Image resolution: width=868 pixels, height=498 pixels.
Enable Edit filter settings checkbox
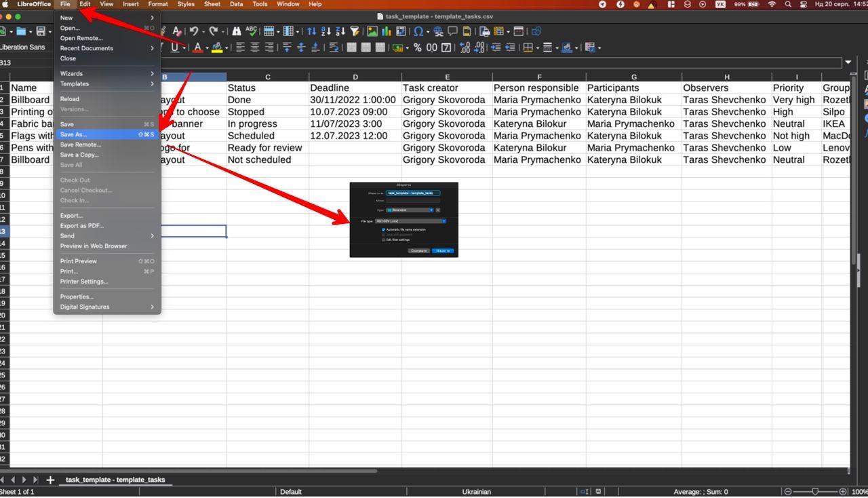click(383, 240)
